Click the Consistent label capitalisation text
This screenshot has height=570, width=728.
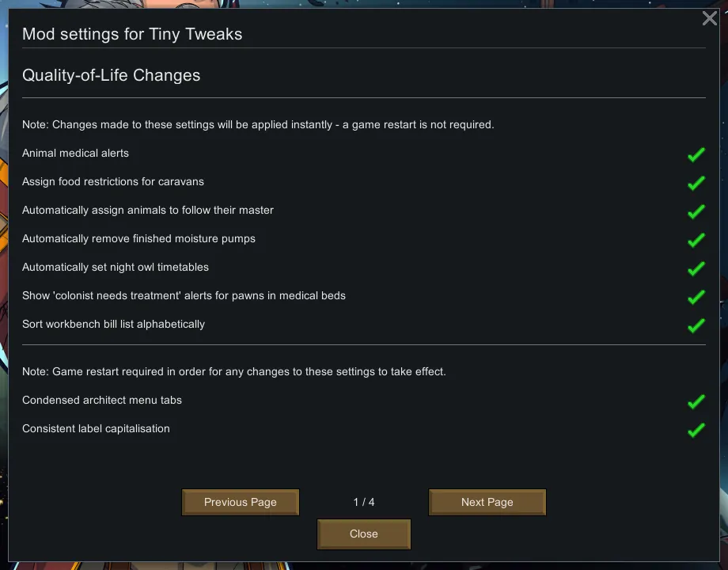96,428
